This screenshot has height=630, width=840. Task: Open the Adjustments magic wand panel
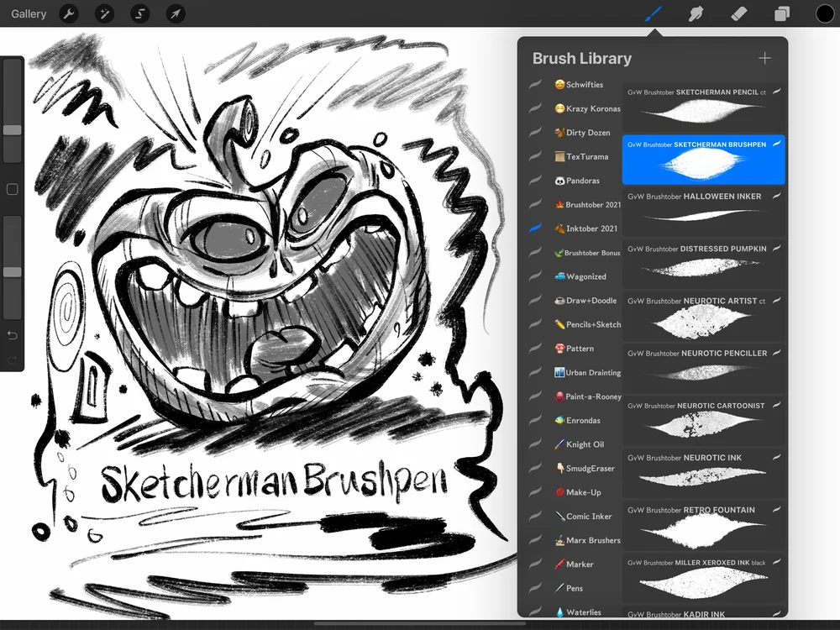click(105, 13)
